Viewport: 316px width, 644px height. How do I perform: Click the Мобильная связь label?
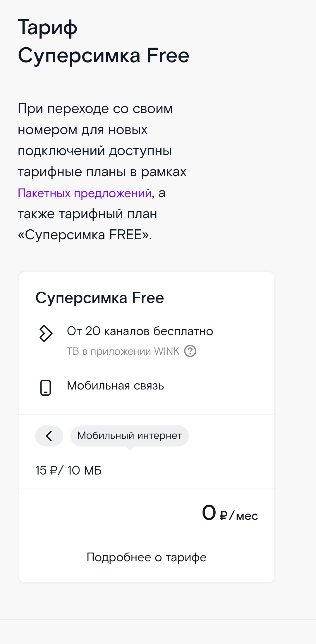tap(115, 386)
